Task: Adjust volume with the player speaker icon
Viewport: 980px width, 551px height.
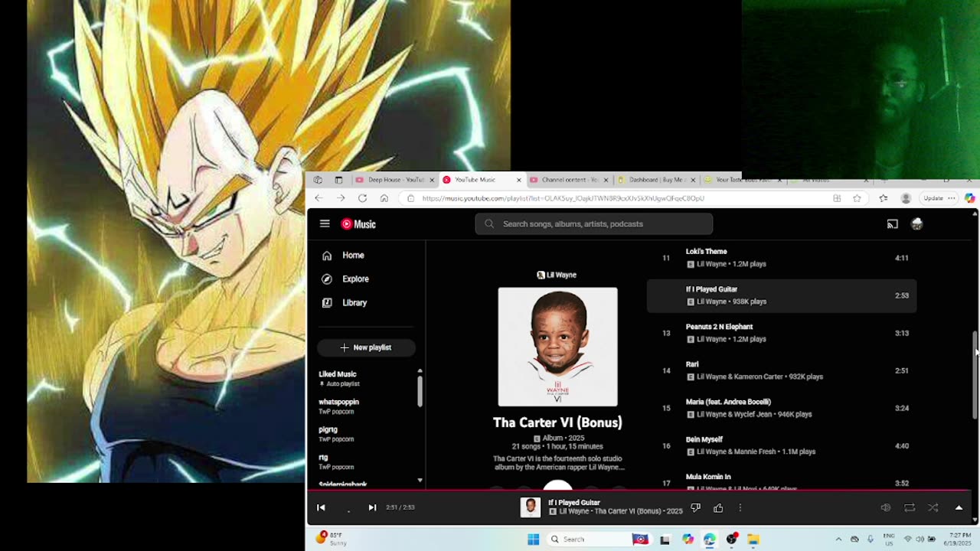Action: click(x=886, y=507)
